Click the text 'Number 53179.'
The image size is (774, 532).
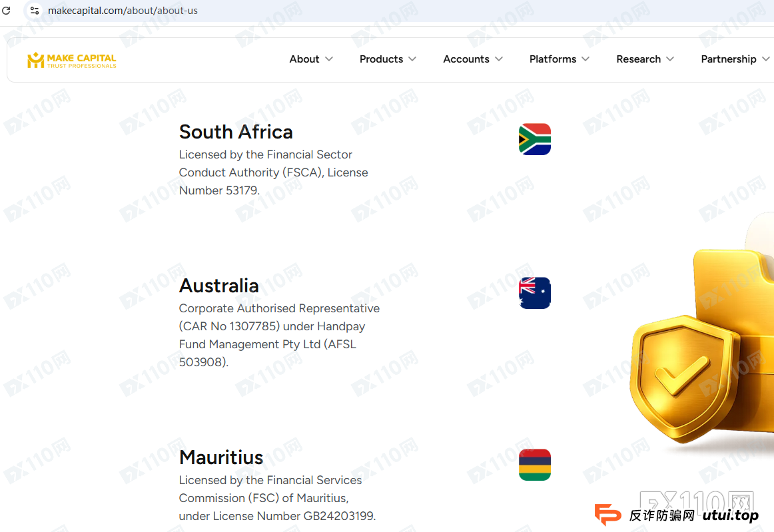click(x=219, y=190)
